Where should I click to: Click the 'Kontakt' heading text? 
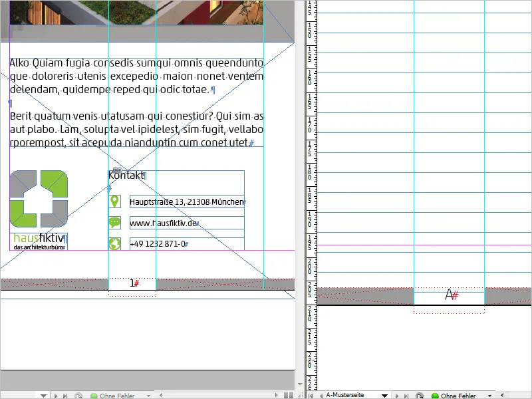click(126, 175)
